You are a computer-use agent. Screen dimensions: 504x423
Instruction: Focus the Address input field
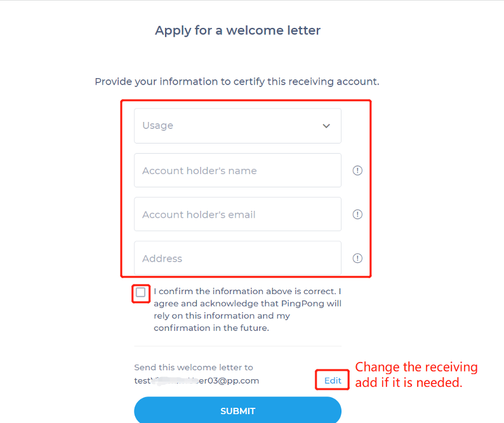(x=237, y=258)
